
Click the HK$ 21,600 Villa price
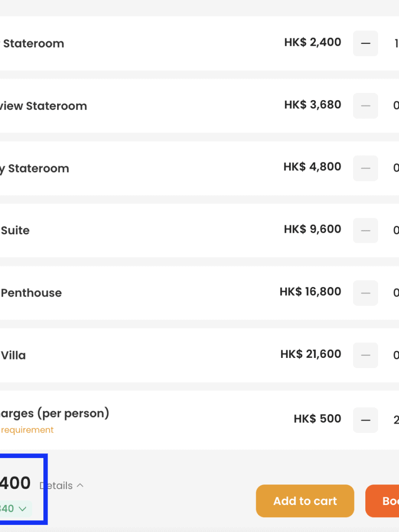tap(311, 354)
